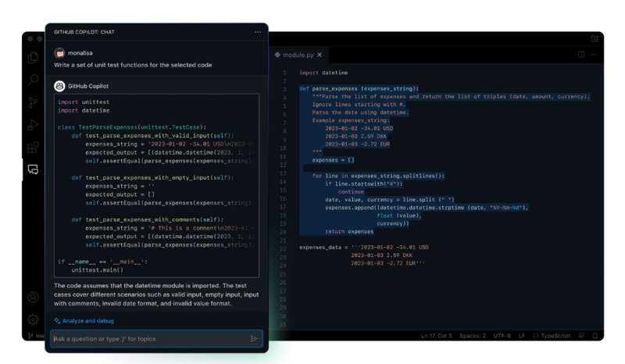Open the Explorer files icon in activity bar
The height and width of the screenshot is (364, 625).
click(x=33, y=57)
